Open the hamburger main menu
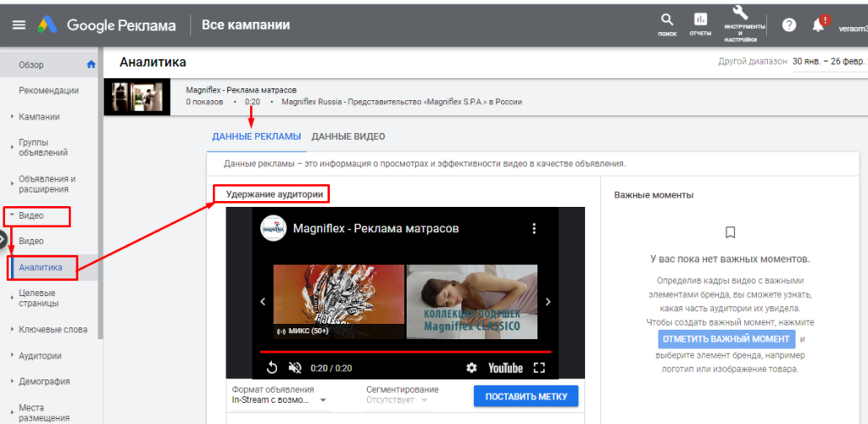The width and height of the screenshot is (868, 424). click(19, 25)
